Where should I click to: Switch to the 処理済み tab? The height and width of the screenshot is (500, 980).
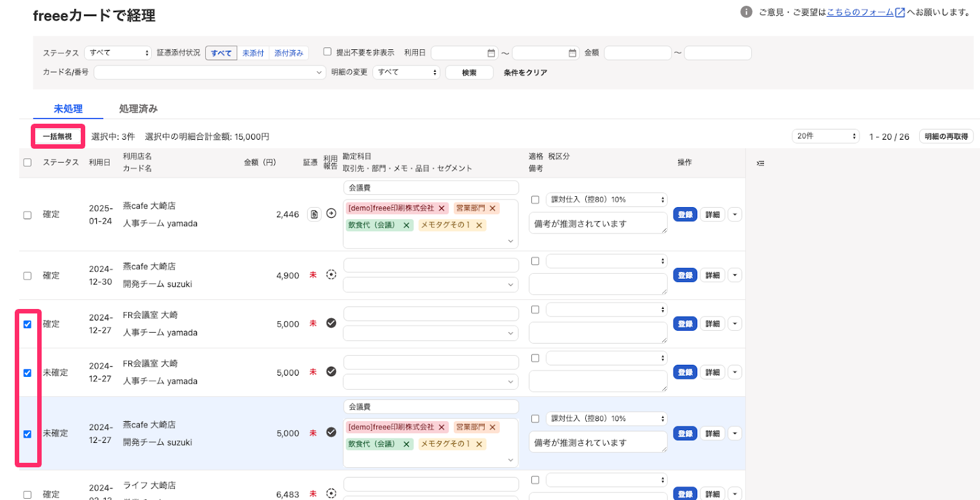138,109
